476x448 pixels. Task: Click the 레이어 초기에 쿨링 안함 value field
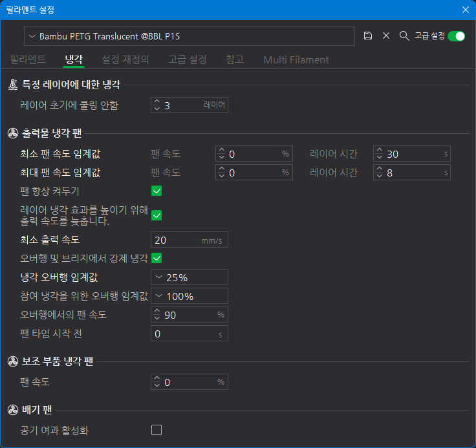(189, 105)
